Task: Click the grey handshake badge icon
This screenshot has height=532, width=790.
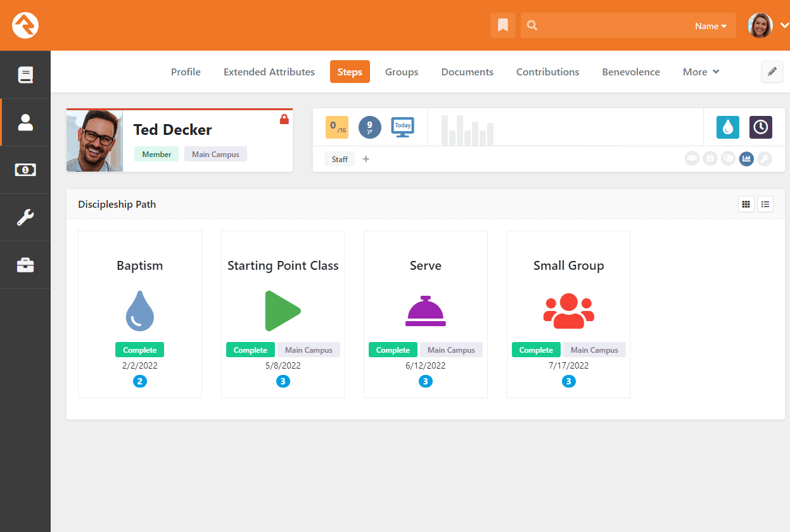Action: coord(692,159)
